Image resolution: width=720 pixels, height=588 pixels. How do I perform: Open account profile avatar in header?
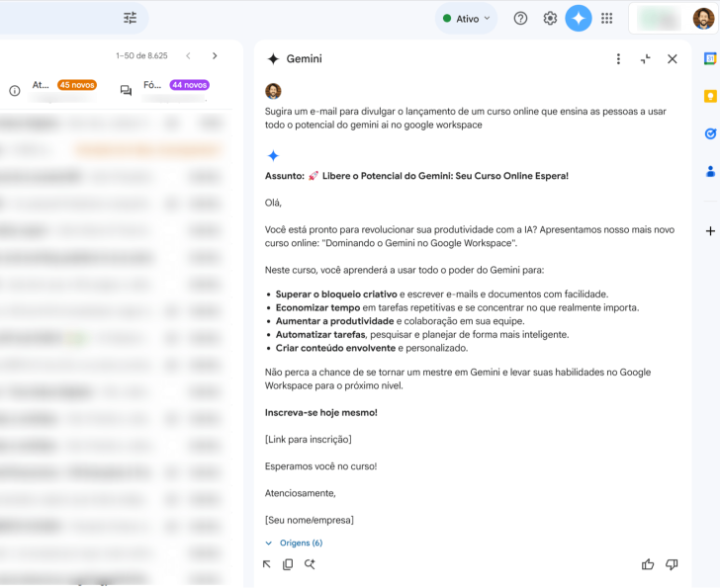point(703,19)
